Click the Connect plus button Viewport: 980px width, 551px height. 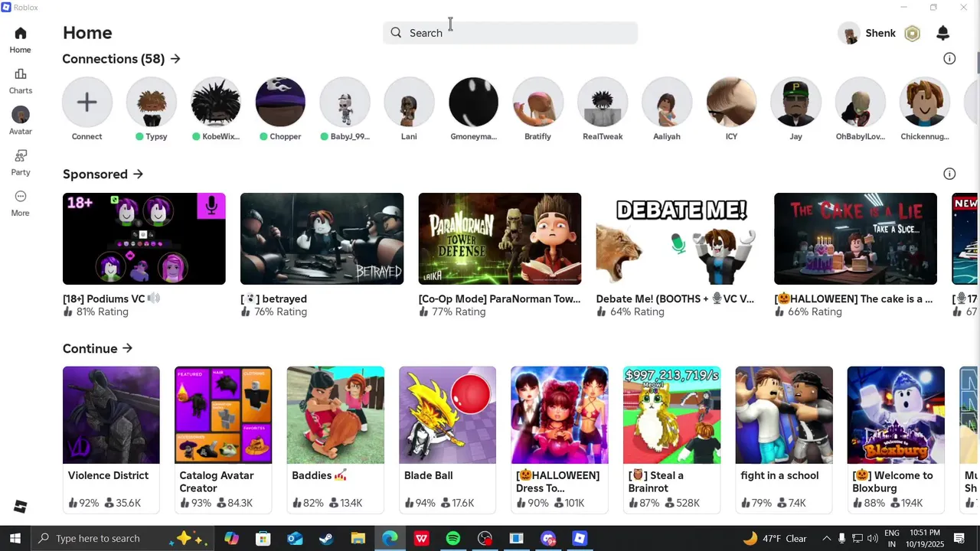87,102
